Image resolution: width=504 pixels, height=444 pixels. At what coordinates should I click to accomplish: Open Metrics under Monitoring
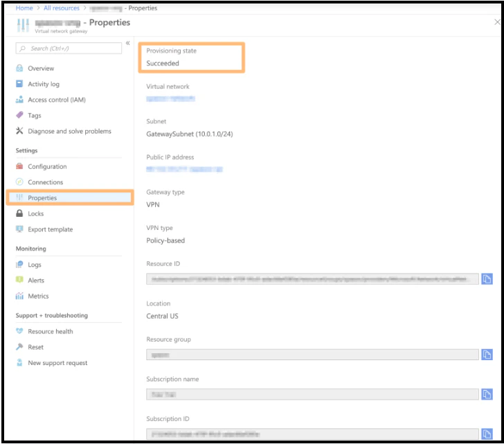(38, 296)
